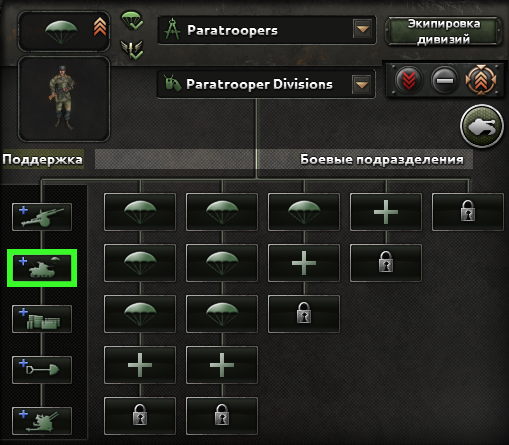Viewport: 509px width, 445px height.
Task: Add the support artillery company slot
Action: click(42, 217)
